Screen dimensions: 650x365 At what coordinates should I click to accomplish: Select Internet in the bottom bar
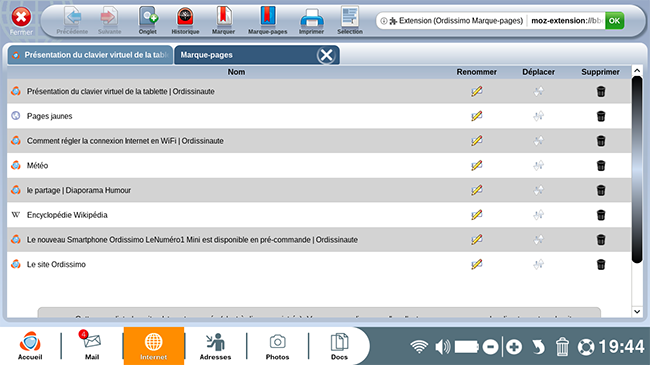pyautogui.click(x=153, y=346)
